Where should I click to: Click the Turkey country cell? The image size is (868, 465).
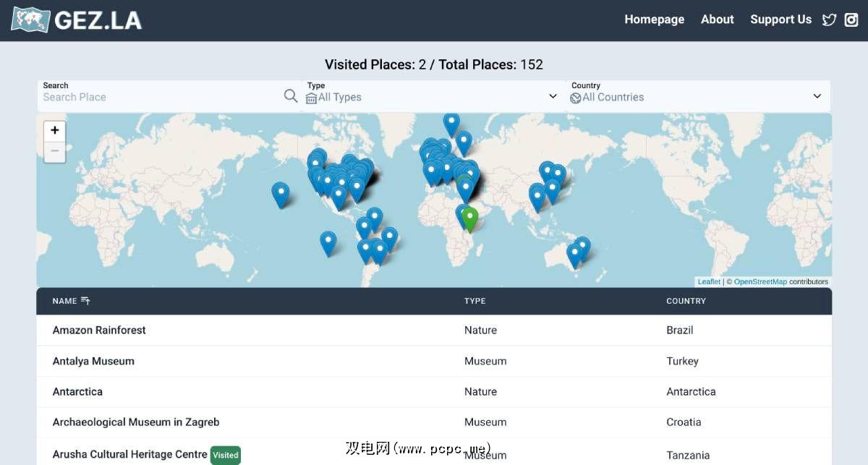[x=682, y=361]
